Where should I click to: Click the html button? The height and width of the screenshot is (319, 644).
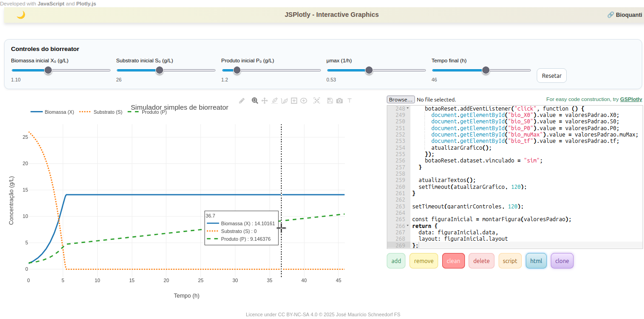(536, 261)
